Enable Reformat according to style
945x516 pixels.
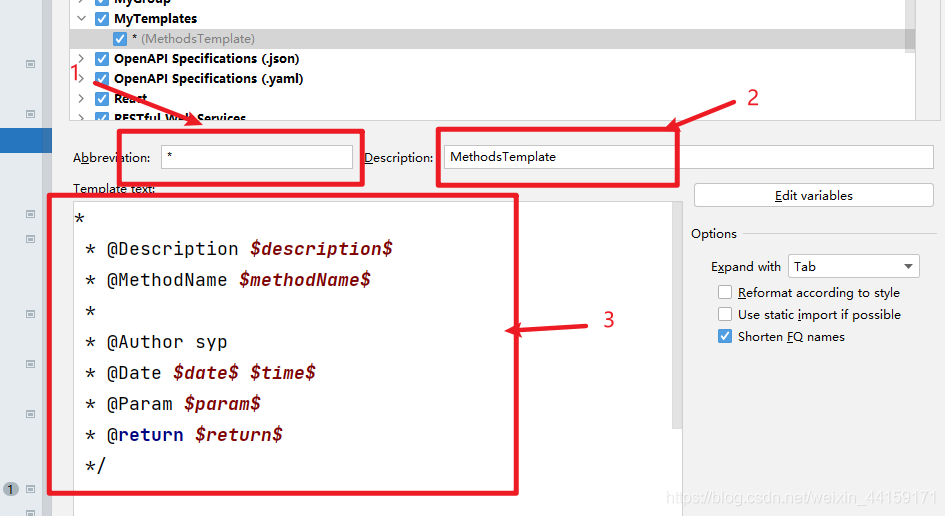pos(725,292)
